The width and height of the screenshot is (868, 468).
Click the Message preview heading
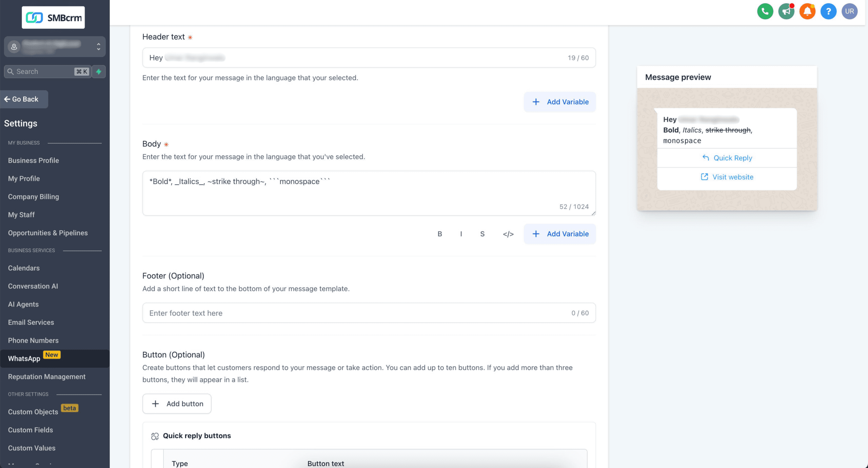coord(678,77)
